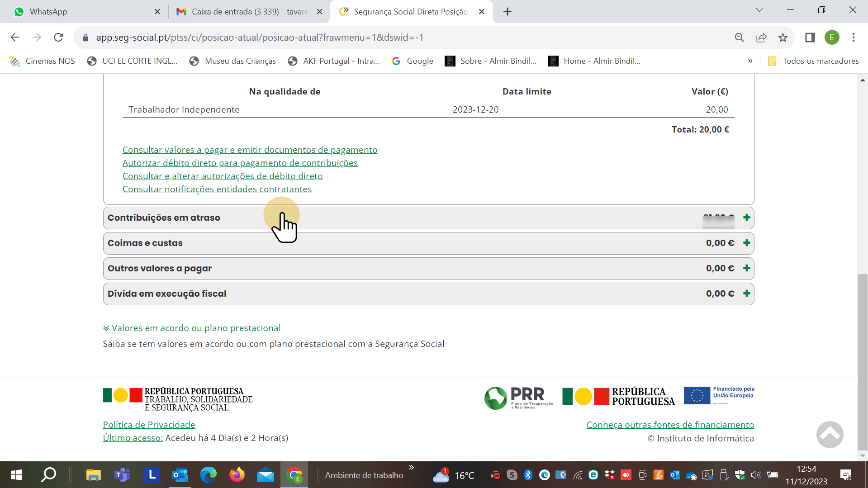Expand the Contribuições em atraso section
This screenshot has width=868, height=488.
pyautogui.click(x=746, y=218)
